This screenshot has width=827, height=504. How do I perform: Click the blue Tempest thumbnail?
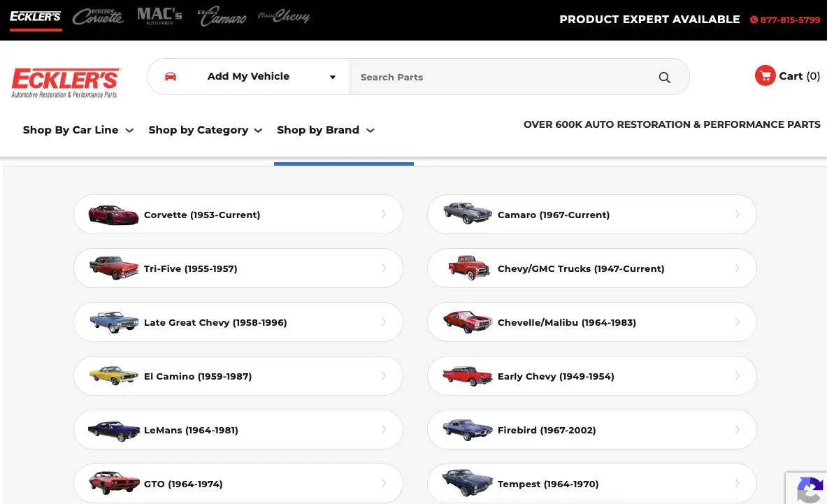[x=467, y=482]
